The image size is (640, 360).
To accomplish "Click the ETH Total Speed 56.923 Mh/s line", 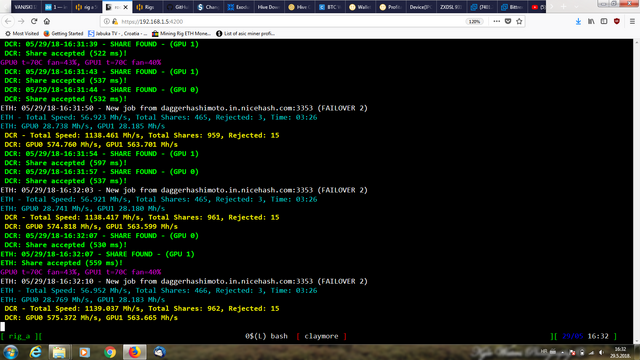I will pos(158,117).
